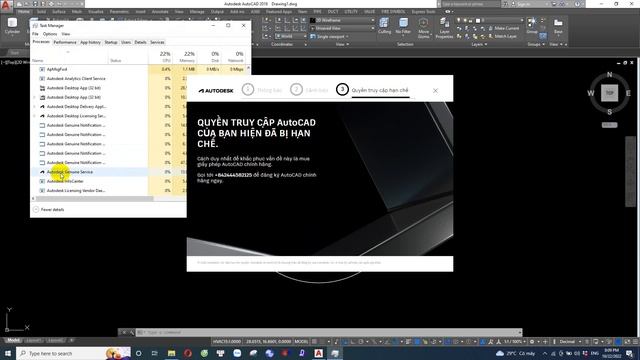The height and width of the screenshot is (360, 640).
Task: Click the N direction on compass
Action: [609, 75]
